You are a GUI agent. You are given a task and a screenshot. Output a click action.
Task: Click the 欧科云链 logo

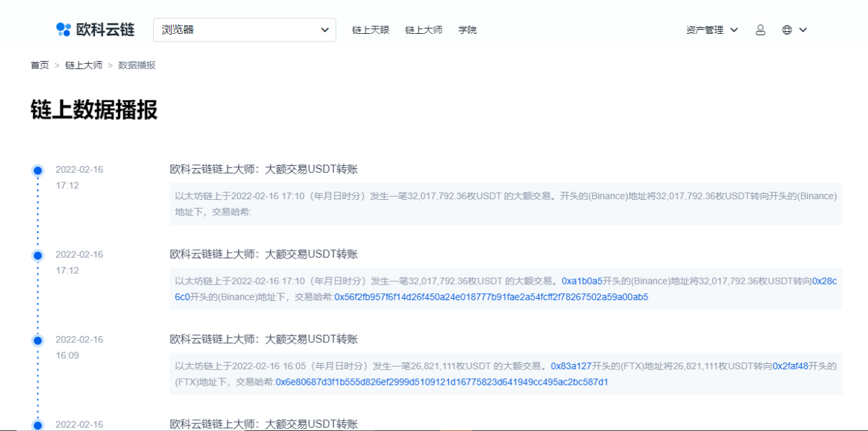(x=95, y=30)
